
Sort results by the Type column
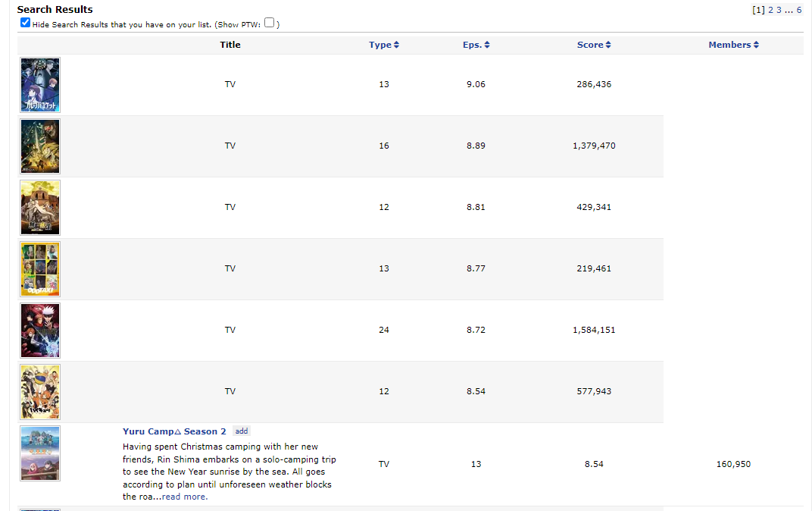(383, 45)
